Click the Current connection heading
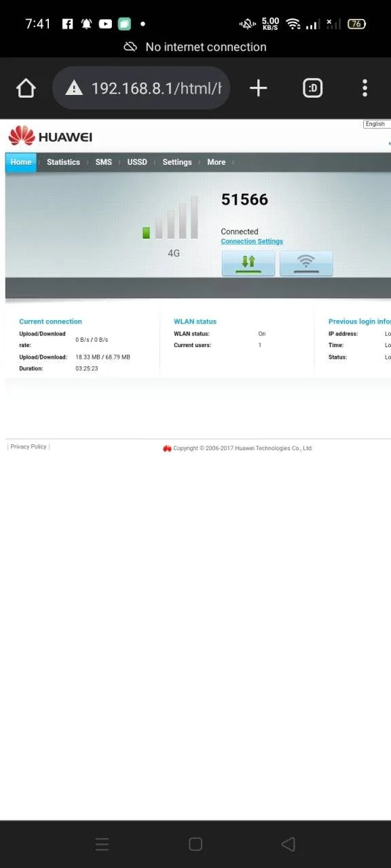The image size is (391, 868). [x=50, y=321]
